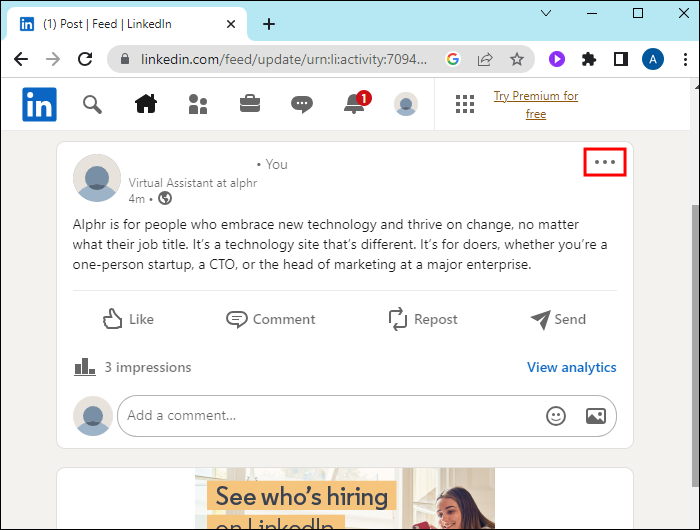Open Chrome three-dot menu
The width and height of the screenshot is (700, 530).
point(685,59)
